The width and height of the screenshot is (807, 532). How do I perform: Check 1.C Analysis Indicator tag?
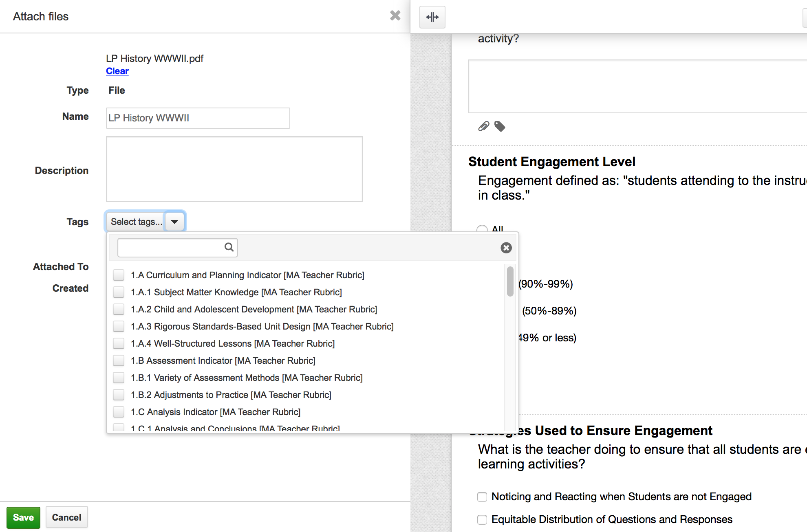tap(119, 412)
